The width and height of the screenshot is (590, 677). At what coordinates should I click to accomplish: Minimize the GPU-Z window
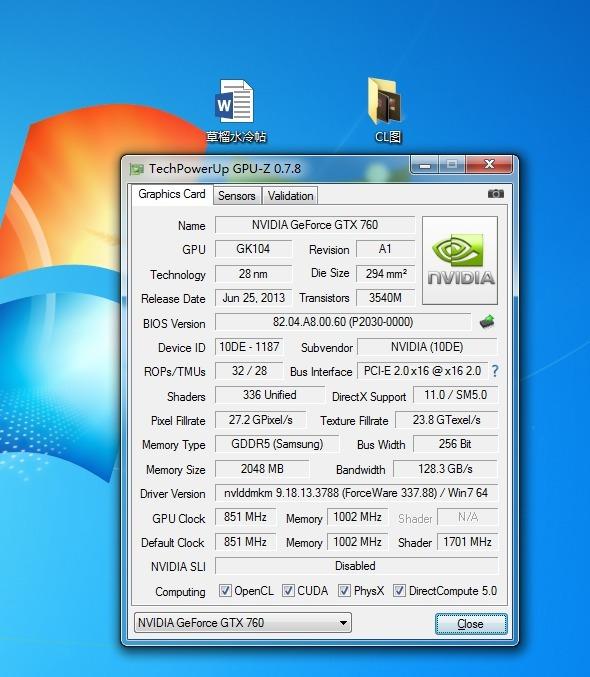425,165
